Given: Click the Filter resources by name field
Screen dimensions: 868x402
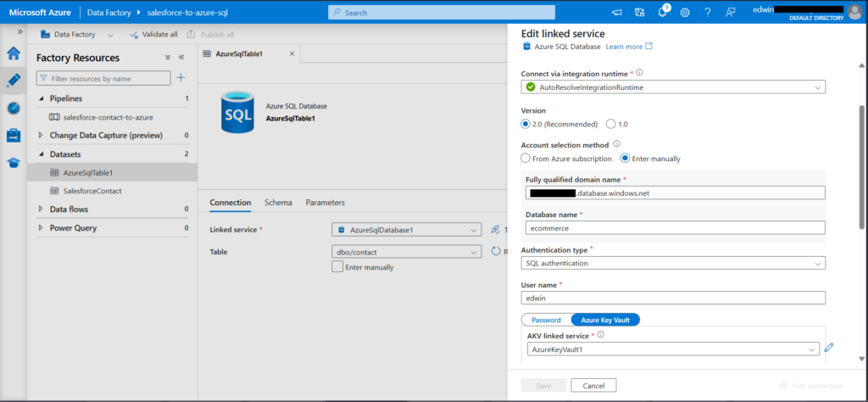Looking at the screenshot, I should pyautogui.click(x=103, y=79).
